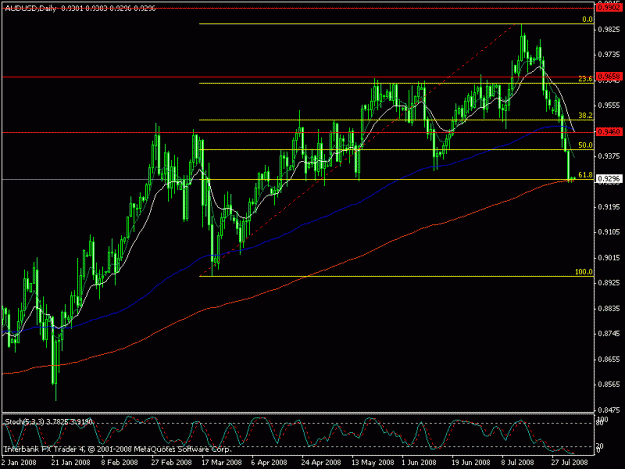Click the 21 Jan 2008 date label
This screenshot has width=625, height=469.
[71, 462]
